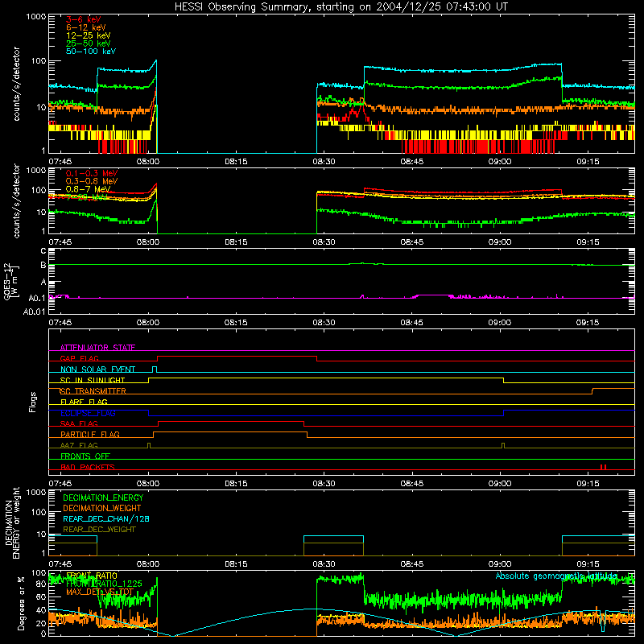Select the orange PARTICLE_FLAG label
The image size is (644, 644).
coord(90,435)
